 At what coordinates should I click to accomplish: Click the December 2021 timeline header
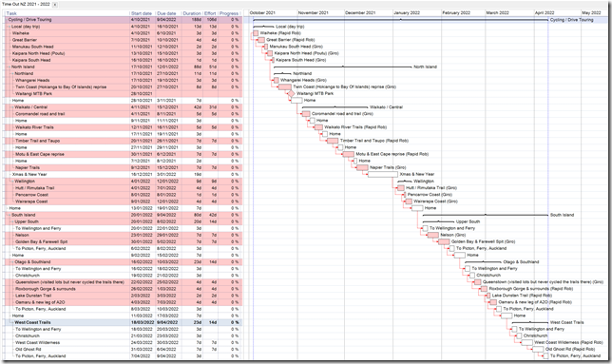(x=360, y=13)
